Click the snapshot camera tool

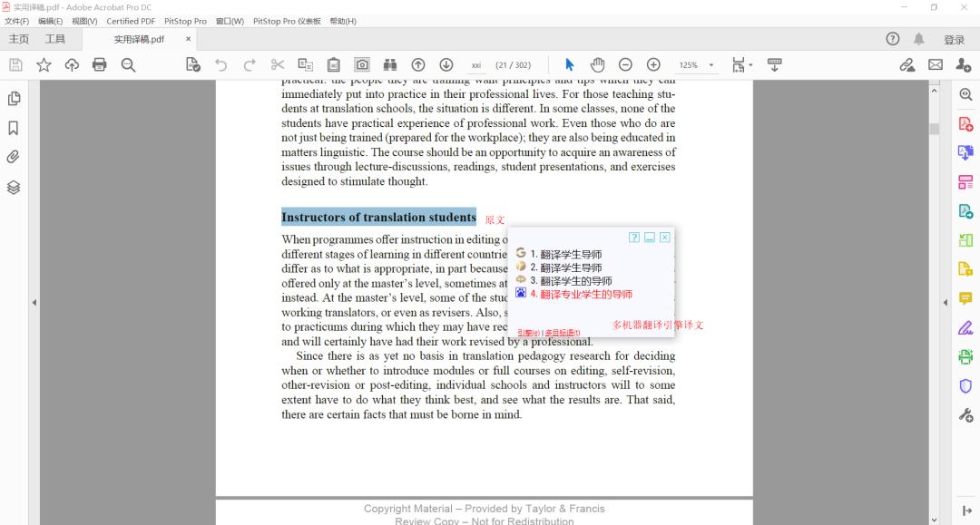tap(362, 64)
